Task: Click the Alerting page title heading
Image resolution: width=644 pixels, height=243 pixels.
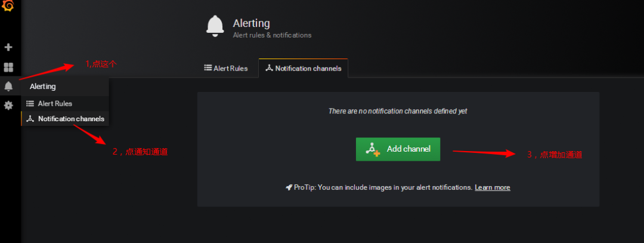Action: click(x=251, y=23)
